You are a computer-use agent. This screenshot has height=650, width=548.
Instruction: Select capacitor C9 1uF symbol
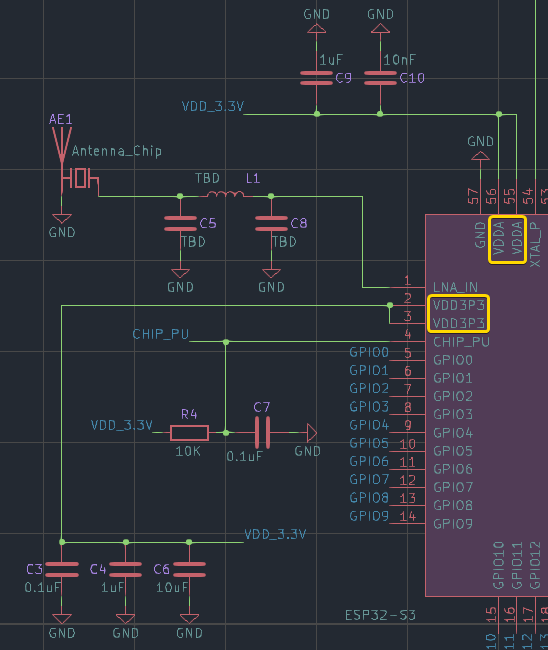click(x=316, y=78)
